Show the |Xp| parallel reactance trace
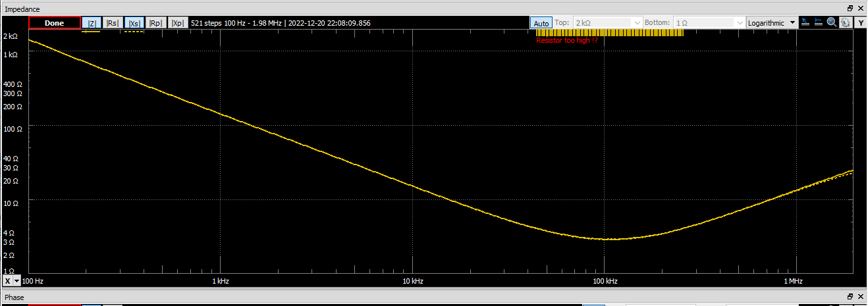The image size is (868, 306). (x=178, y=23)
